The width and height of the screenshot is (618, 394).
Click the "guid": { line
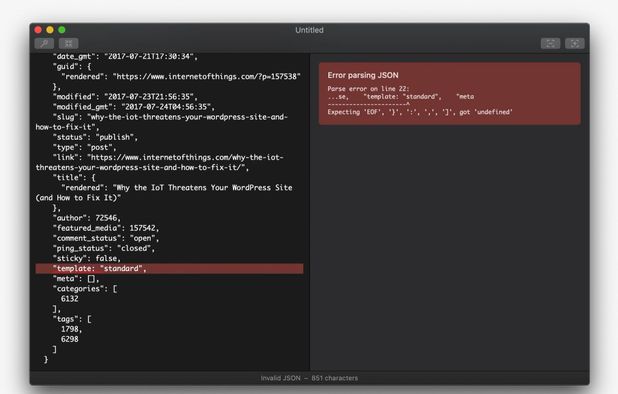tap(72, 67)
